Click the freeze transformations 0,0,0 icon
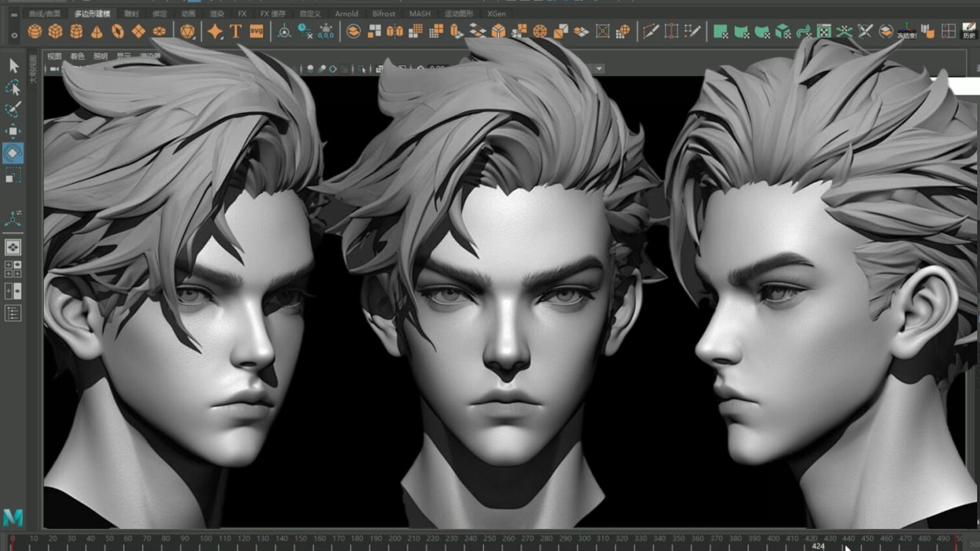 click(326, 31)
